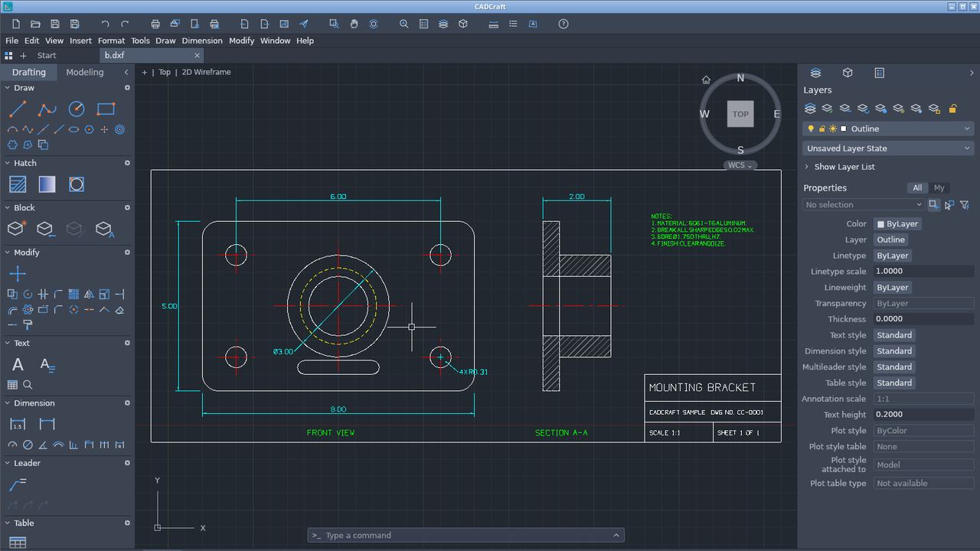The width and height of the screenshot is (980, 551).
Task: Click the Quick Select filter icon
Action: [965, 204]
